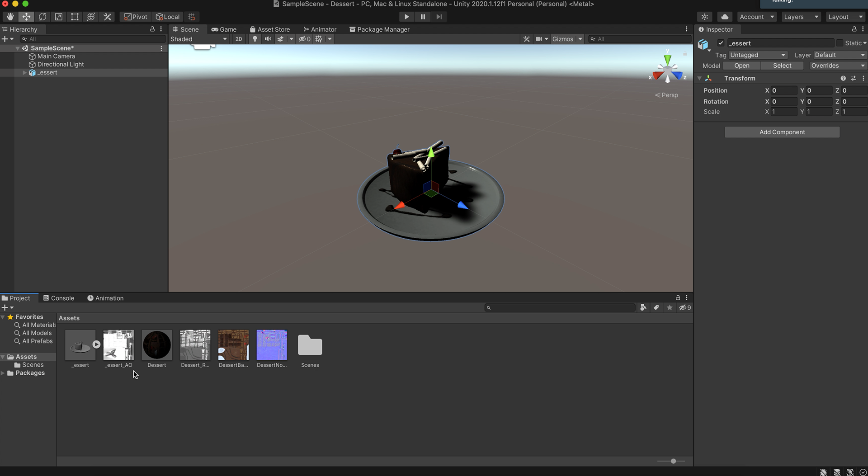The width and height of the screenshot is (868, 476).
Task: Toggle 2D scene view
Action: point(239,39)
